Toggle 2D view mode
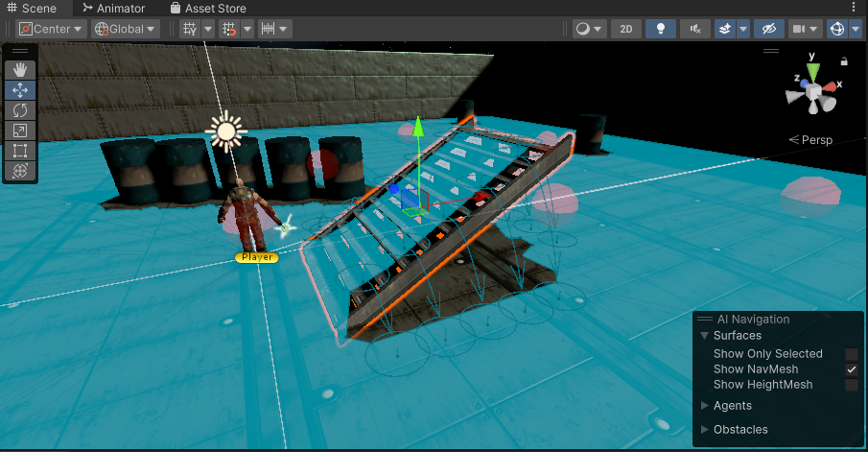The image size is (868, 452). click(626, 29)
